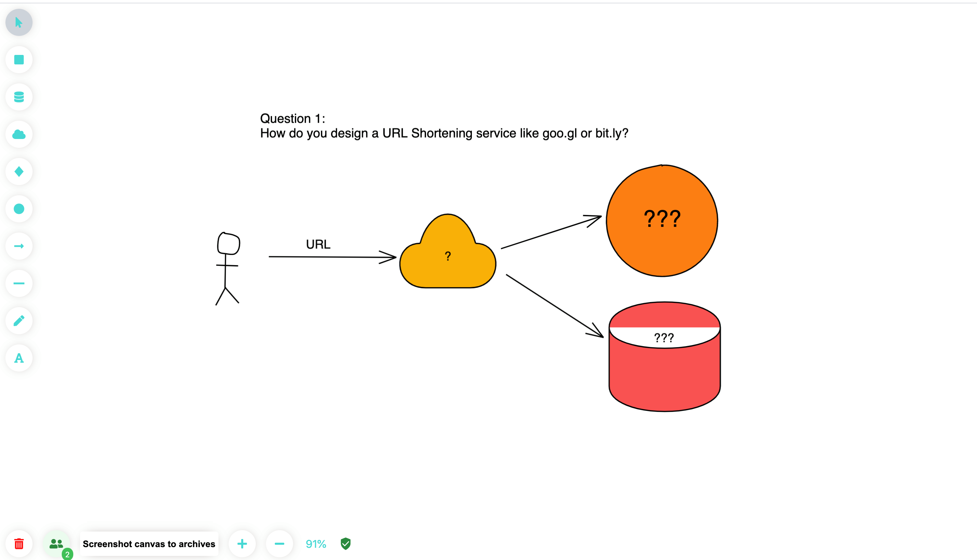
Task: Open the collaborators list showing 2 users
Action: tap(56, 544)
